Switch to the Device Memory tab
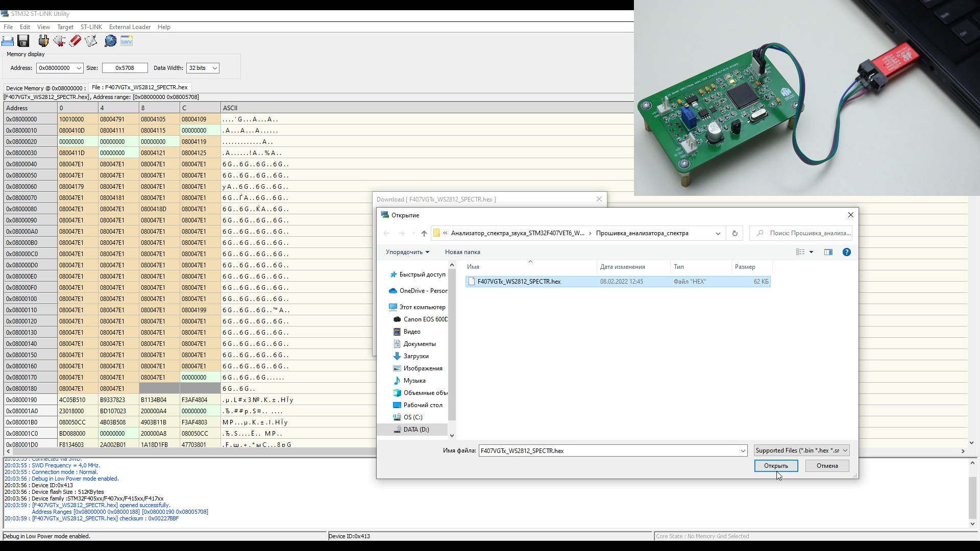 45,88
